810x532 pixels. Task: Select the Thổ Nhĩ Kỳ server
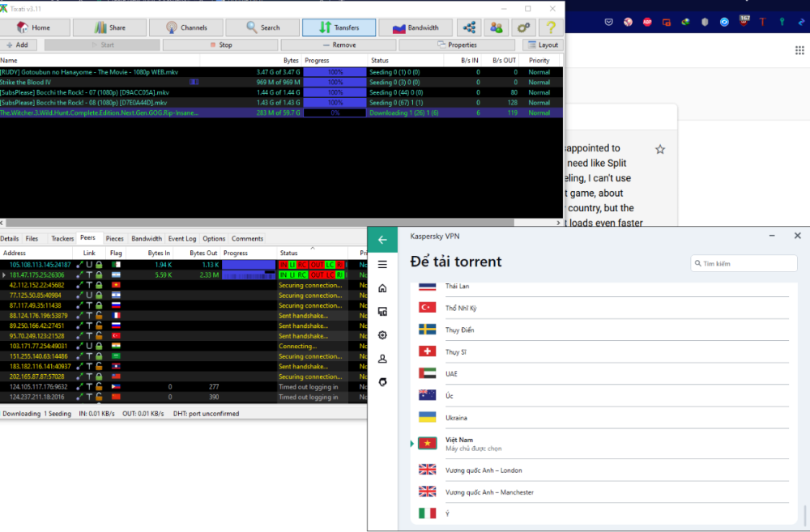pyautogui.click(x=604, y=308)
